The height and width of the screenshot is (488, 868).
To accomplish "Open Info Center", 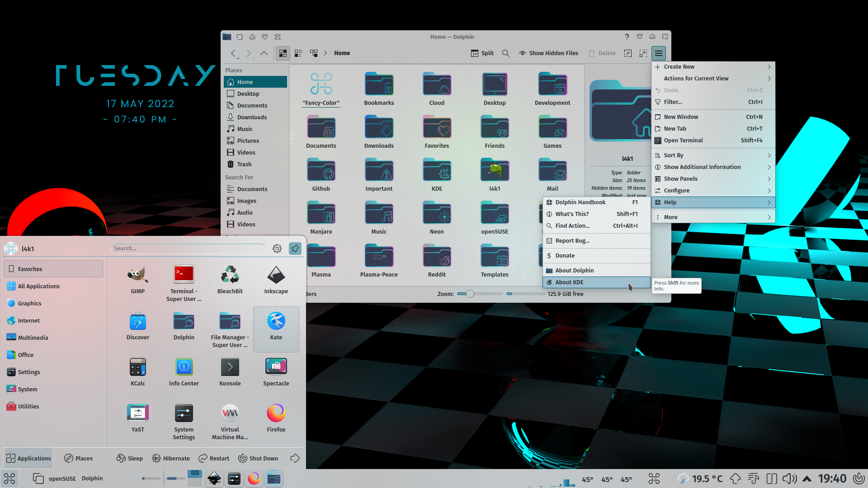I will pyautogui.click(x=184, y=373).
